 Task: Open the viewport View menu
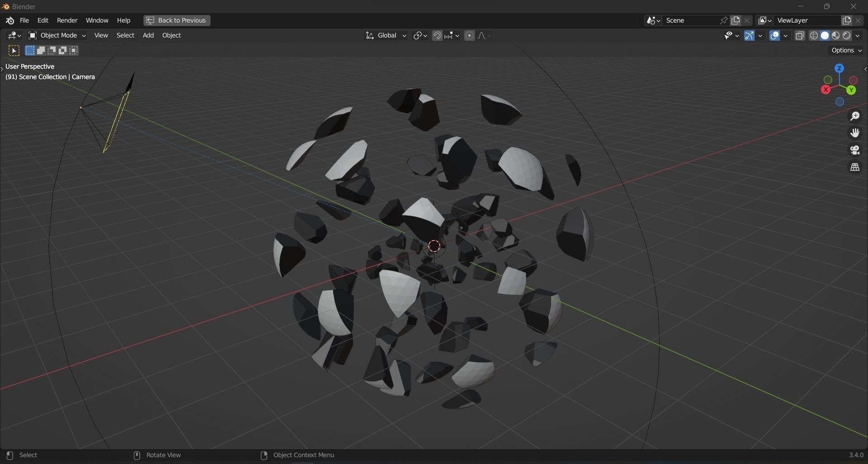tap(101, 35)
